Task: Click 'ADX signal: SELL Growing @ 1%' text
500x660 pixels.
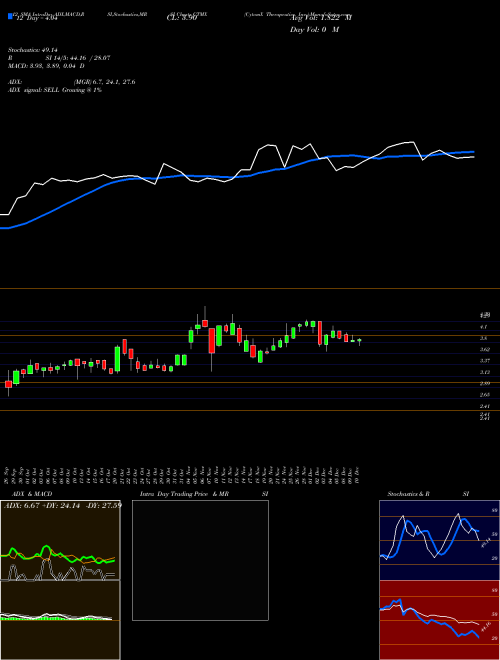Action: pyautogui.click(x=55, y=90)
